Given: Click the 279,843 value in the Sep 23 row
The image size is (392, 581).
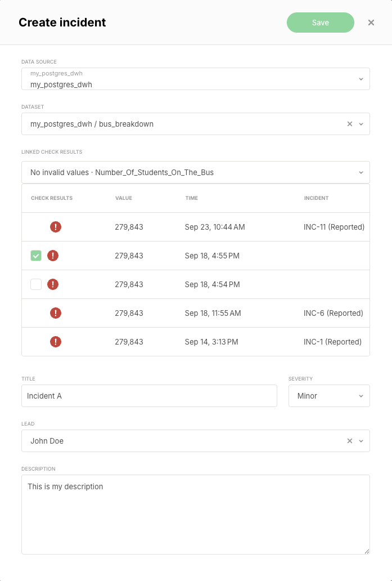Looking at the screenshot, I should (129, 227).
